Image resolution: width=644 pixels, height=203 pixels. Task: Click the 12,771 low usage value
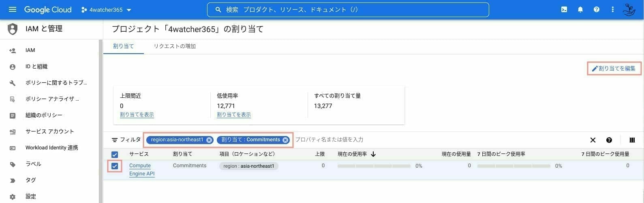[x=226, y=106]
